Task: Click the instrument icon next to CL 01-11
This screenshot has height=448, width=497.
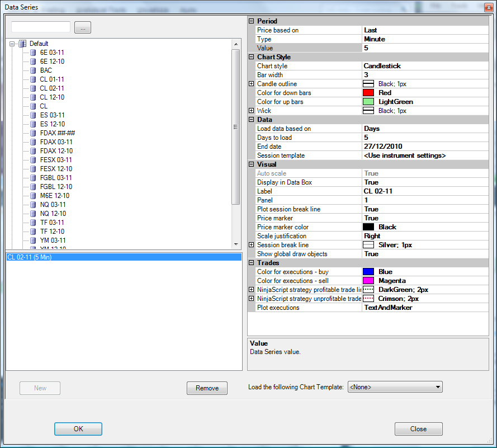Action: pos(33,79)
